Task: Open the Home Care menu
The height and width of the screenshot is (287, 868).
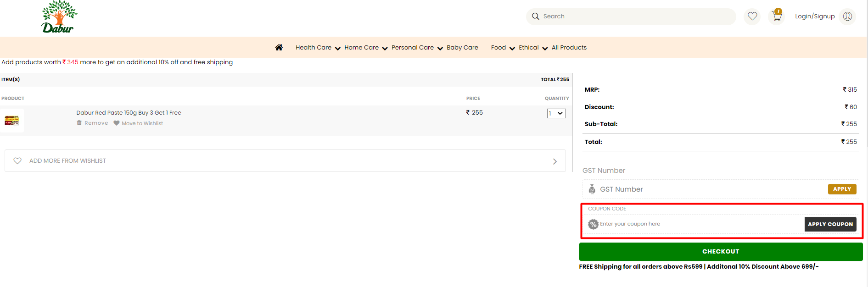Action: coord(362,48)
